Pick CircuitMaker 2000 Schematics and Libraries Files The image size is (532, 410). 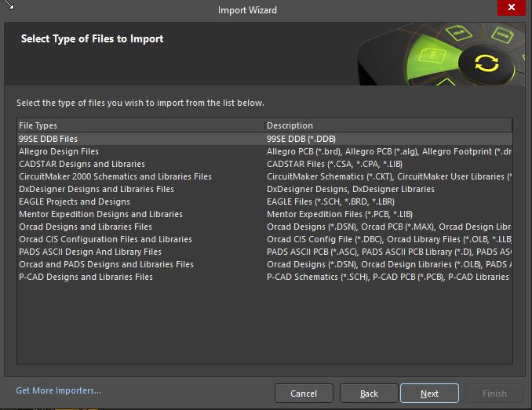point(264,176)
